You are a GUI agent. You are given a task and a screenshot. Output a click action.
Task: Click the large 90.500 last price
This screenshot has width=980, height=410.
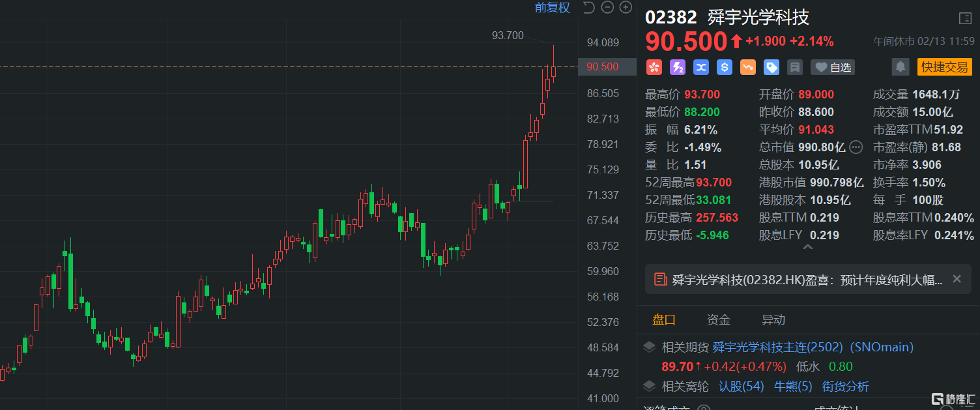686,41
